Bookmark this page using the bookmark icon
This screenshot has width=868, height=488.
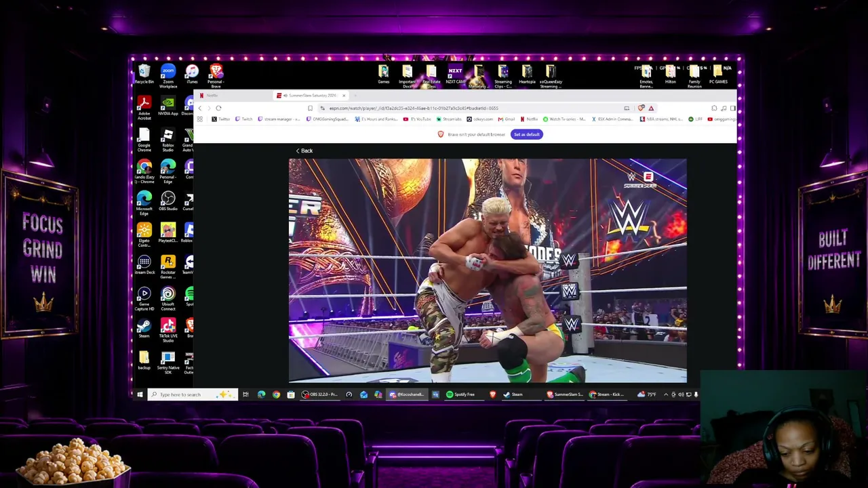[x=310, y=108]
